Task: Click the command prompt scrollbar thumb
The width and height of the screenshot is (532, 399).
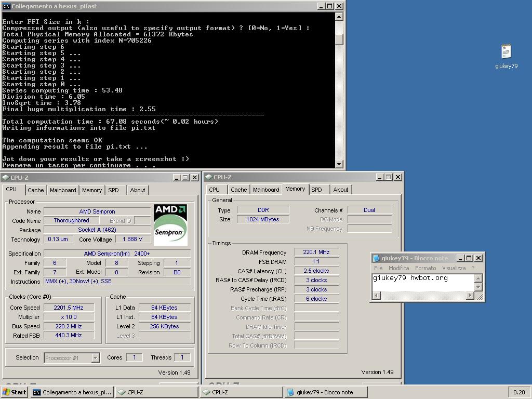Action: [339, 39]
